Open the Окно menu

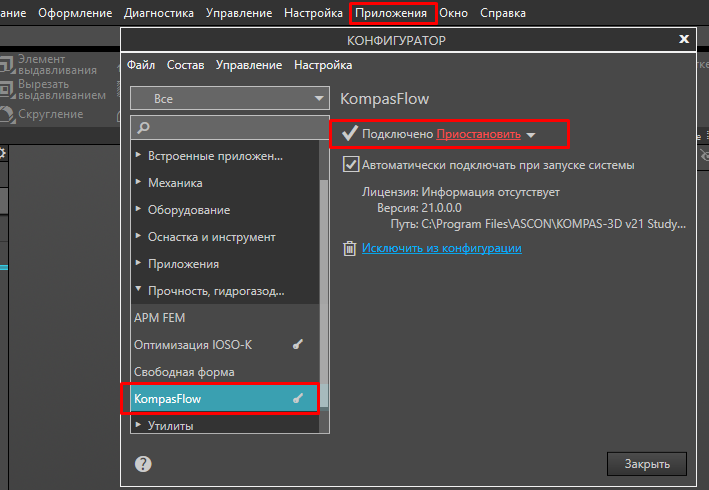[453, 13]
